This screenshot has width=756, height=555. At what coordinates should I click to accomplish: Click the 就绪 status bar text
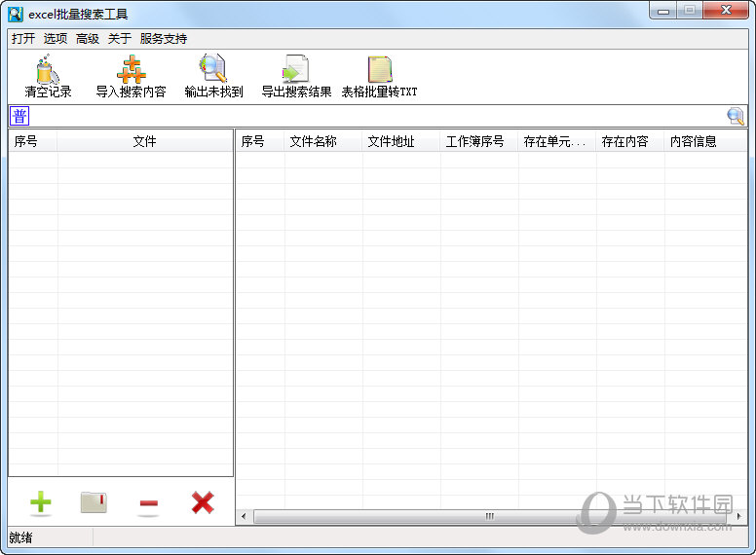(x=20, y=537)
